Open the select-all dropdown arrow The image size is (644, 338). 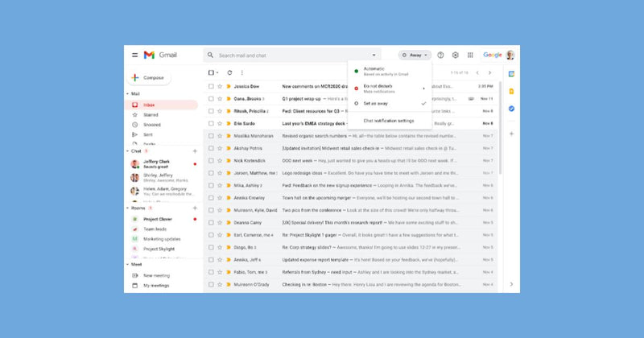217,72
